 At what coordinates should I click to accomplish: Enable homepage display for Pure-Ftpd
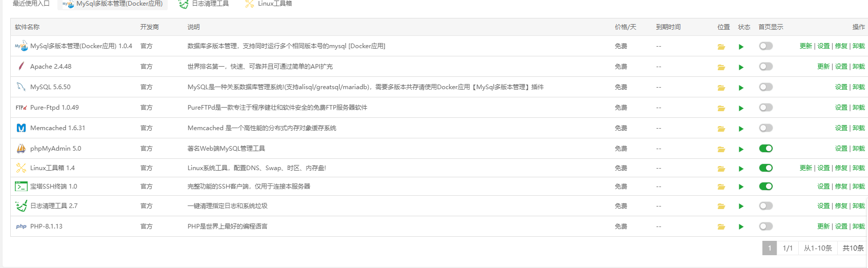coord(766,108)
